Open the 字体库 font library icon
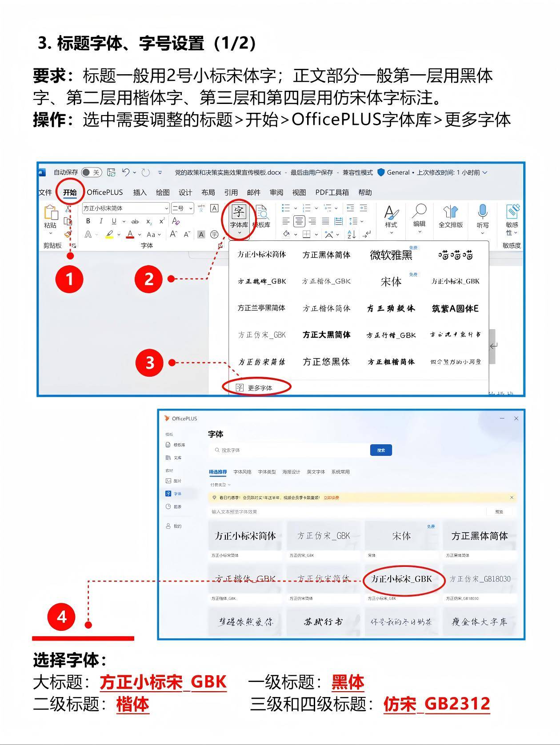The width and height of the screenshot is (560, 745). pos(239,217)
